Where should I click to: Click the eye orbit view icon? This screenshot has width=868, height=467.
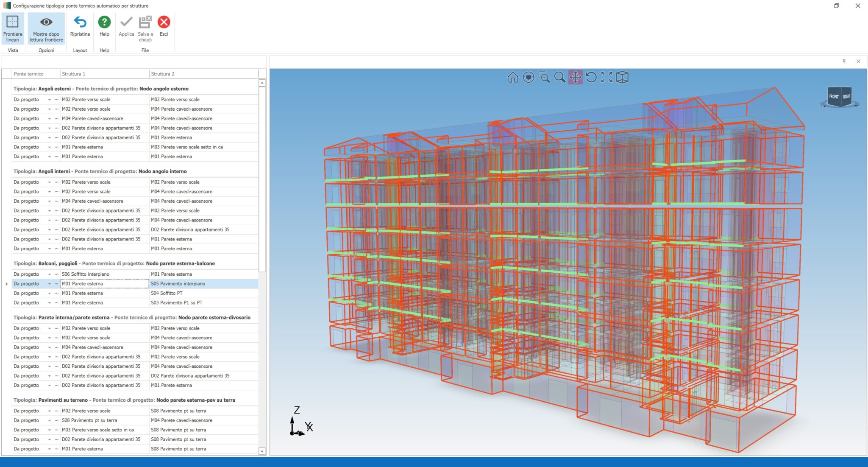(x=529, y=77)
